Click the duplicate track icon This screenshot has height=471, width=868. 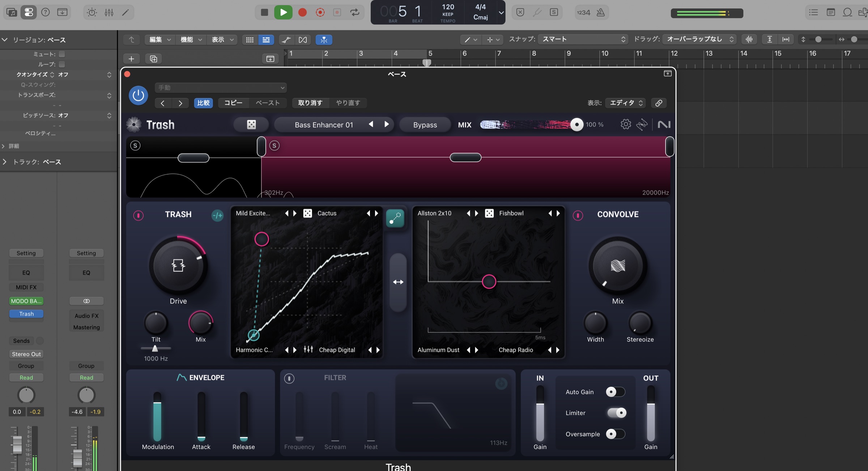click(x=153, y=59)
